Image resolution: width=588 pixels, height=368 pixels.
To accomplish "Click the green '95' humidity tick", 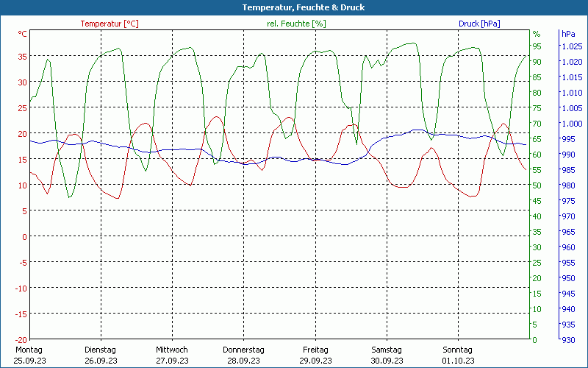I will coord(537,46).
